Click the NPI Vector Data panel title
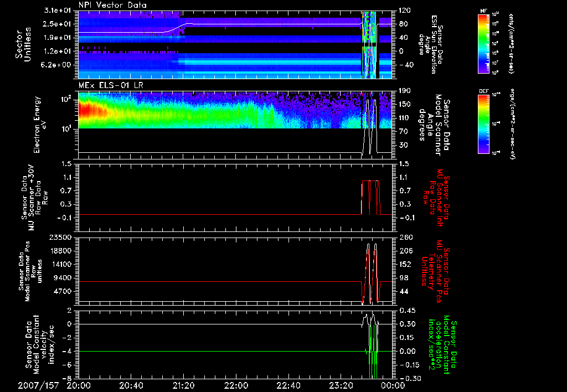The width and height of the screenshot is (567, 392). click(112, 5)
